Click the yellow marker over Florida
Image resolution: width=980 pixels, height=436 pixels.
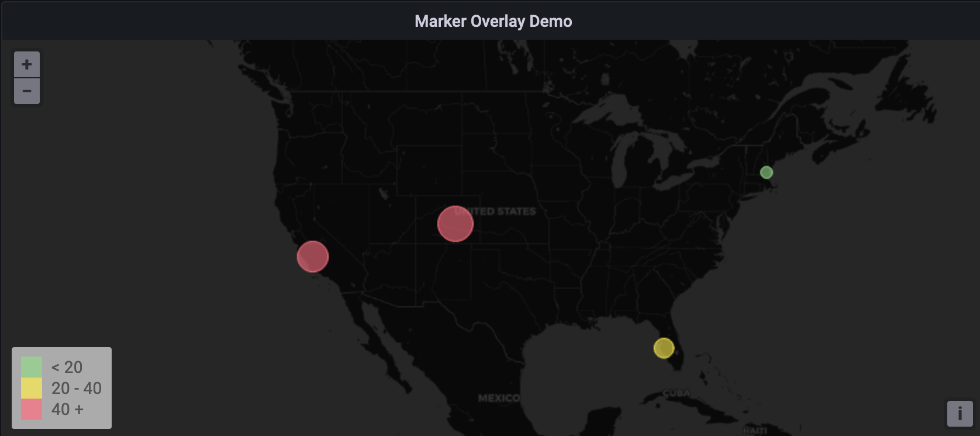(664, 348)
